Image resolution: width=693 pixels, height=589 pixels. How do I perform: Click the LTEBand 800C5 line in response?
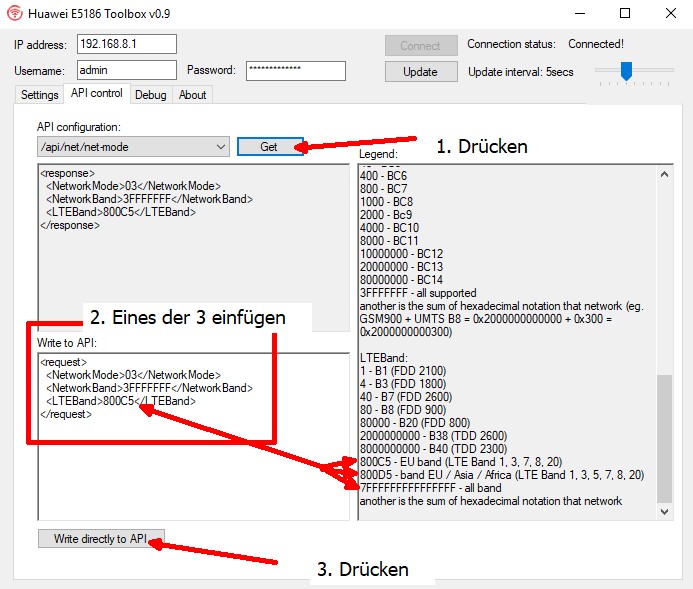[121, 212]
